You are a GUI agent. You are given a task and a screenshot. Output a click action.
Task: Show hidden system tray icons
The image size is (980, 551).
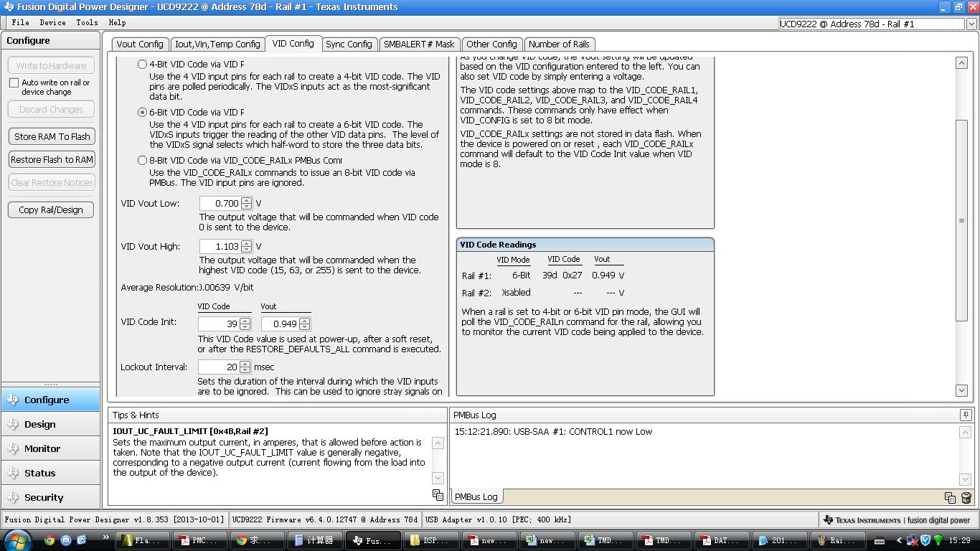(x=899, y=540)
